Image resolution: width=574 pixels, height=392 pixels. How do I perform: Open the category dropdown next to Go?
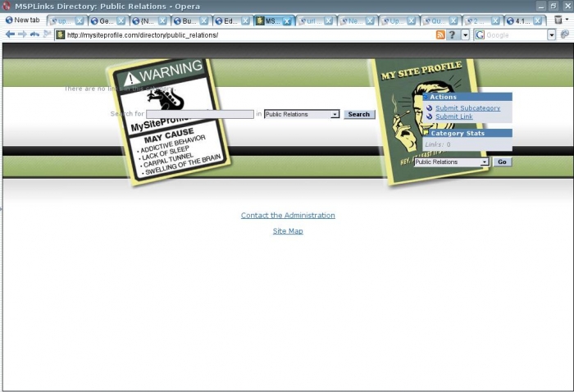[x=485, y=162]
